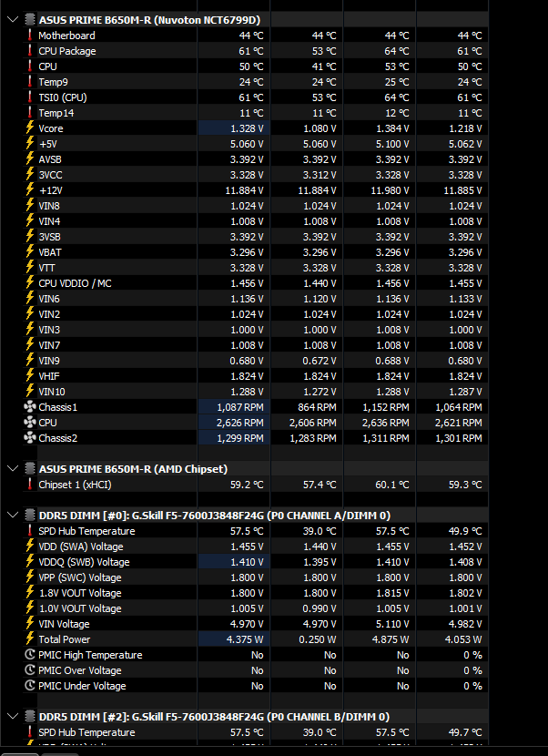The height and width of the screenshot is (756, 548).
Task: Select the ASUS PRIME B650M-R AMD Chipset header
Action: (x=133, y=469)
